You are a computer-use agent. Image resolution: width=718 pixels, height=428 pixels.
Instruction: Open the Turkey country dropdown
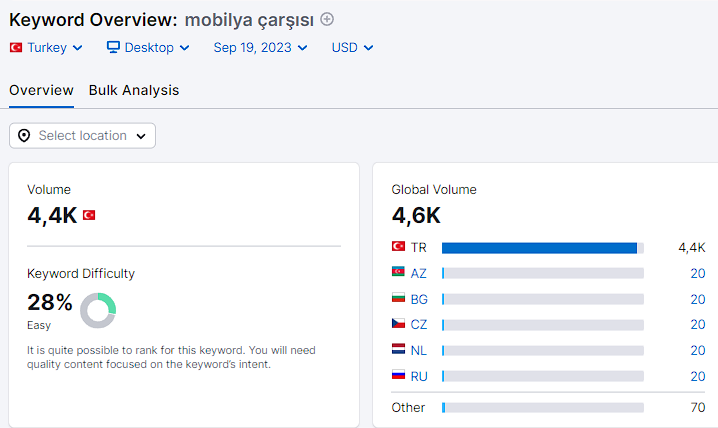click(x=46, y=48)
